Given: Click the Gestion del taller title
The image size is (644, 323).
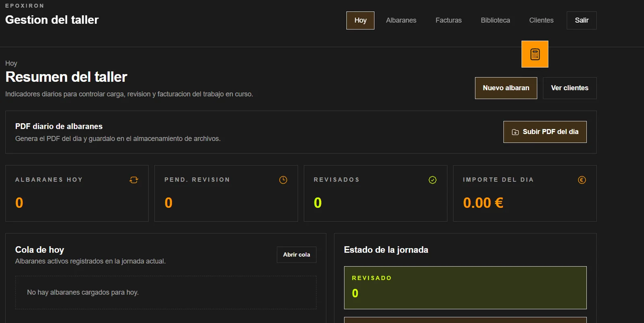Looking at the screenshot, I should (x=52, y=20).
